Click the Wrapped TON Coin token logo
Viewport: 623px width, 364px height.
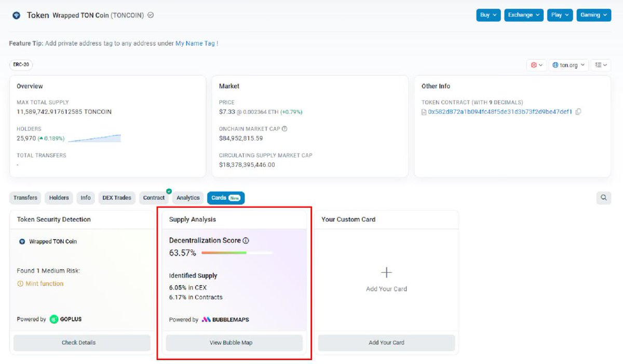(x=15, y=15)
